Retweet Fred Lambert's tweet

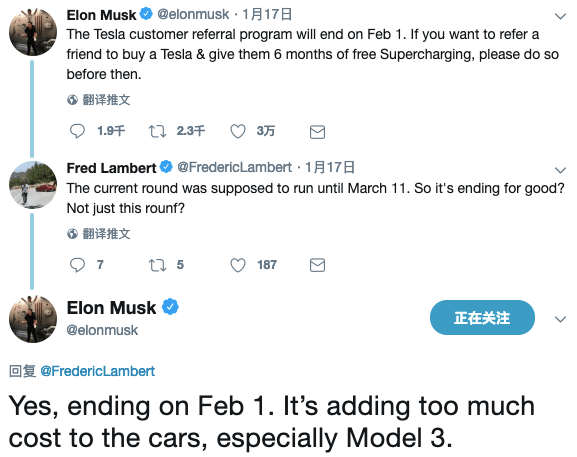tap(157, 265)
